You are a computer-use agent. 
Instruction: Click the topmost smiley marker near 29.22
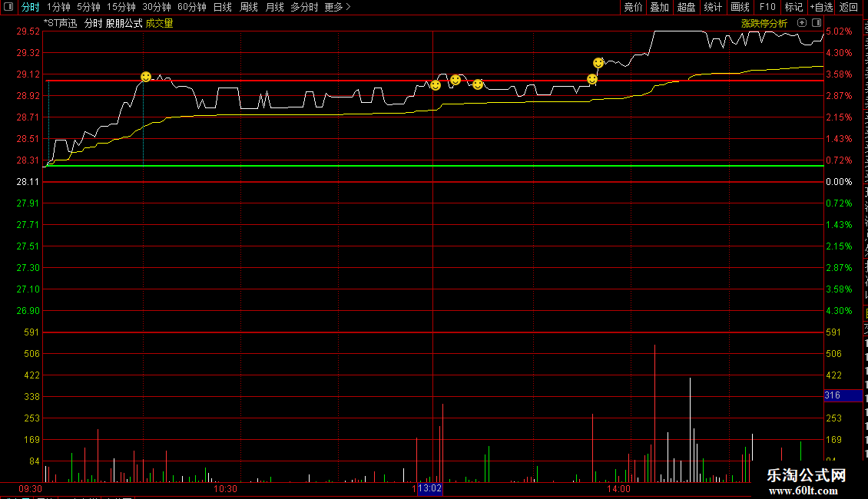click(x=598, y=63)
